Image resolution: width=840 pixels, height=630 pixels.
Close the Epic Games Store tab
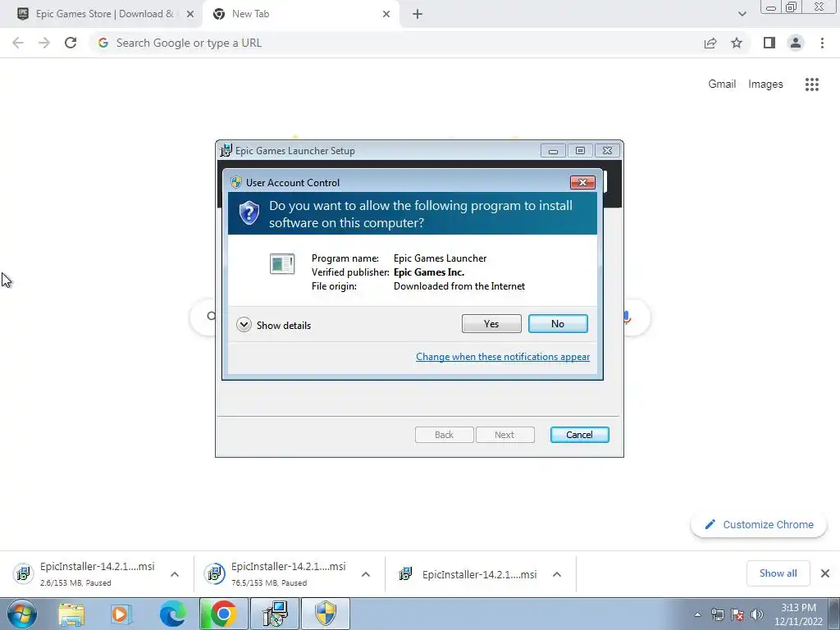190,14
